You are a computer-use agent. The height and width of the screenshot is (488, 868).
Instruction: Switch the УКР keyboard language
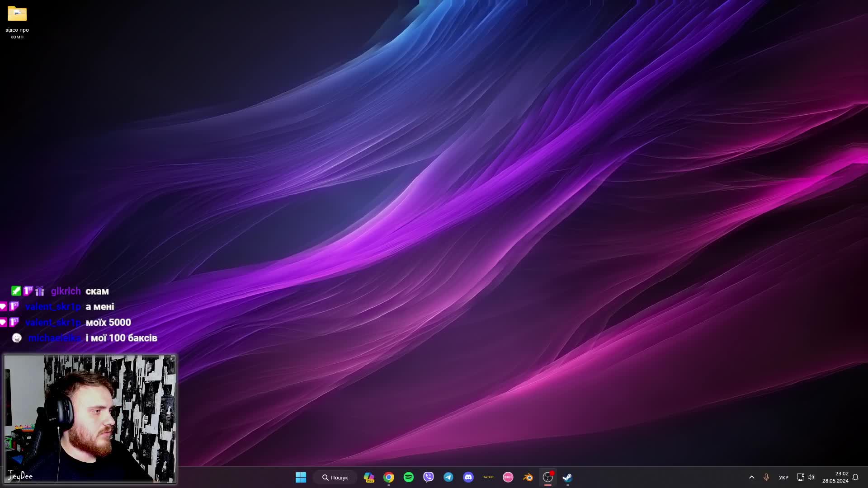point(783,477)
